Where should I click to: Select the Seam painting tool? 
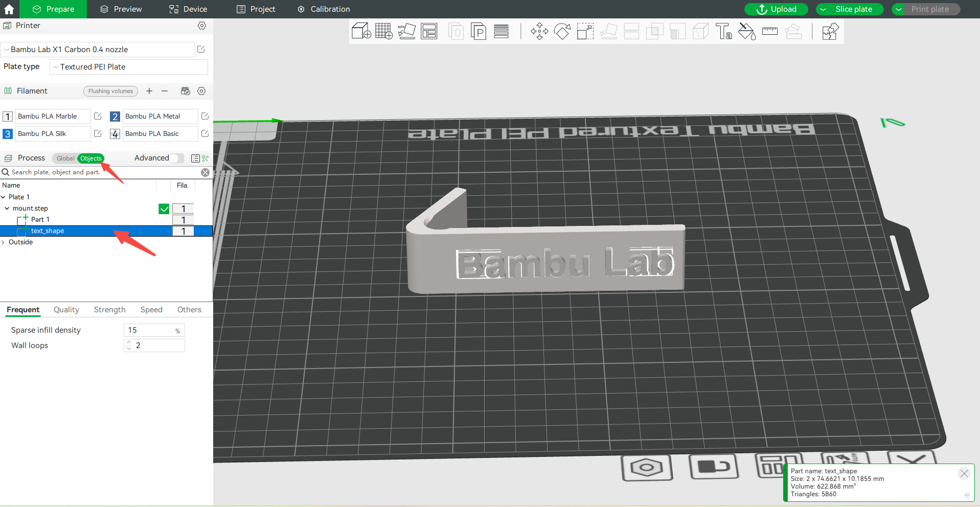[700, 31]
